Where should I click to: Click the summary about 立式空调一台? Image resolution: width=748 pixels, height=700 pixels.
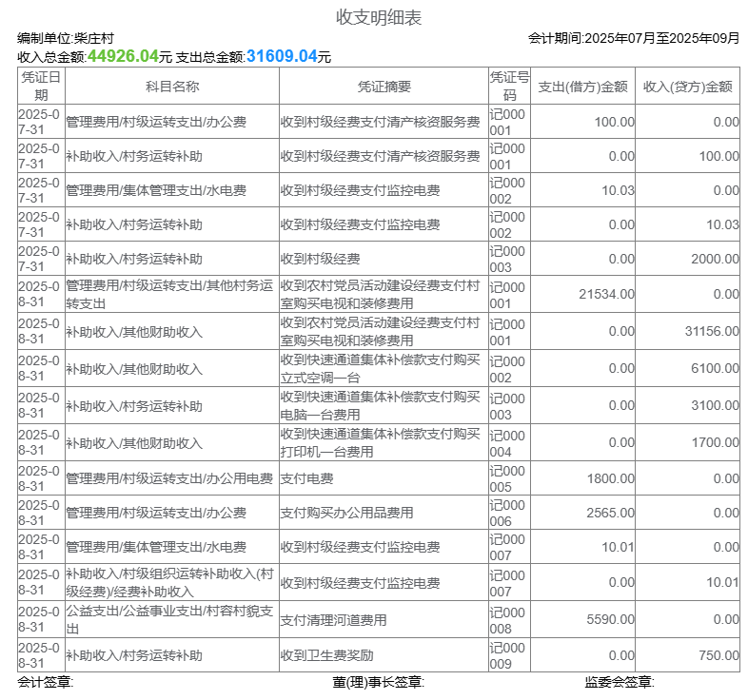(x=380, y=369)
